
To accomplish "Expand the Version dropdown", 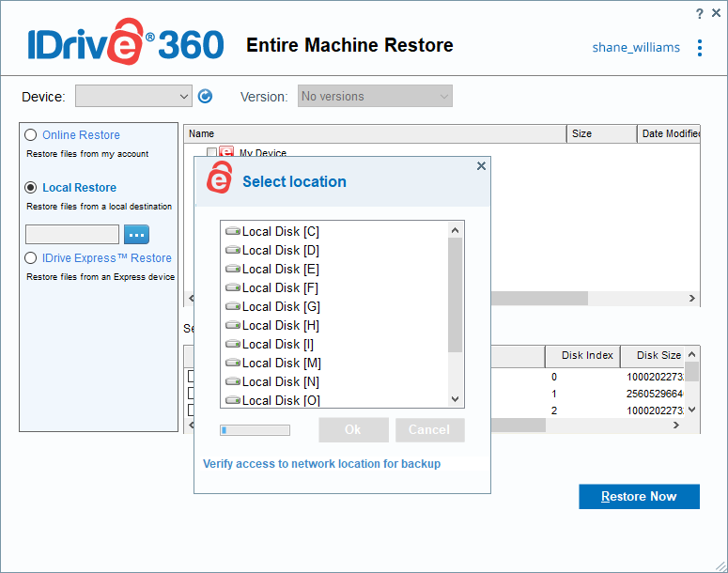I will click(x=375, y=96).
